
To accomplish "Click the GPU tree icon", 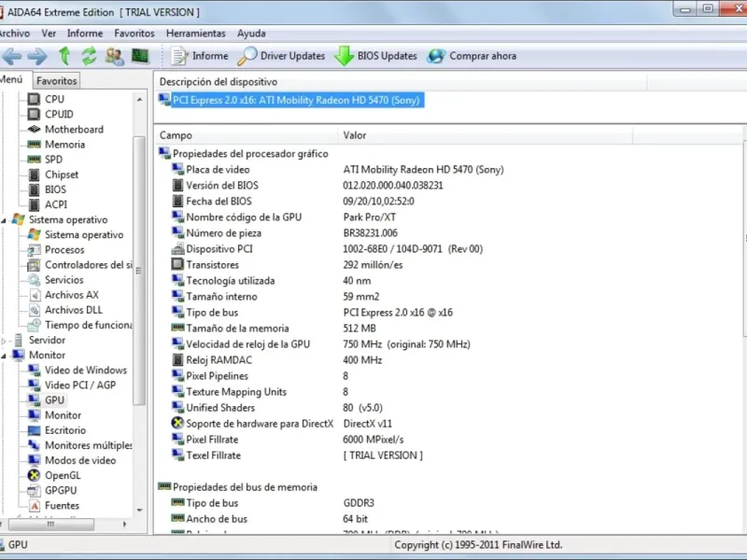I will pyautogui.click(x=34, y=400).
